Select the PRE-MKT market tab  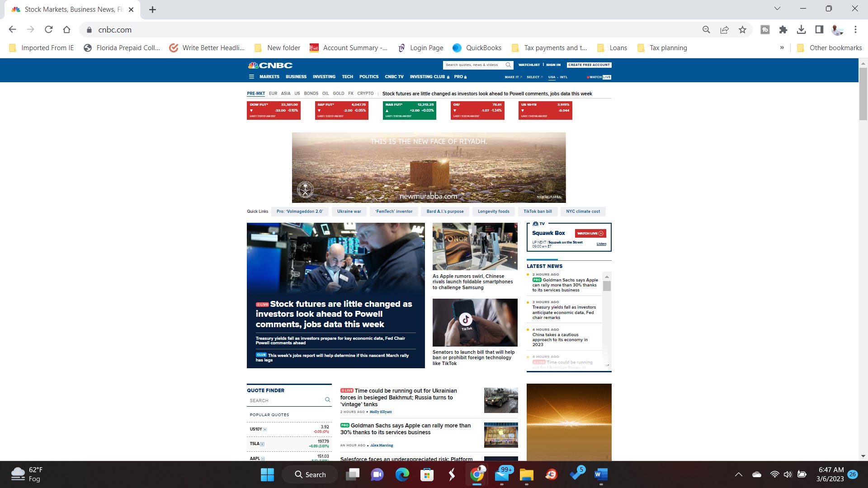(x=256, y=94)
